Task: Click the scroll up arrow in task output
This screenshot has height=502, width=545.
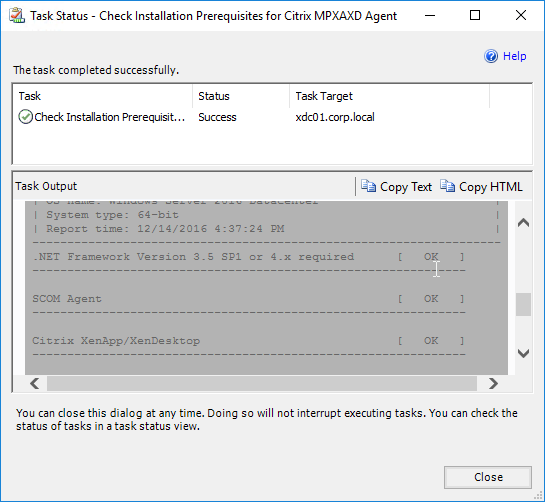Action: coord(523,222)
